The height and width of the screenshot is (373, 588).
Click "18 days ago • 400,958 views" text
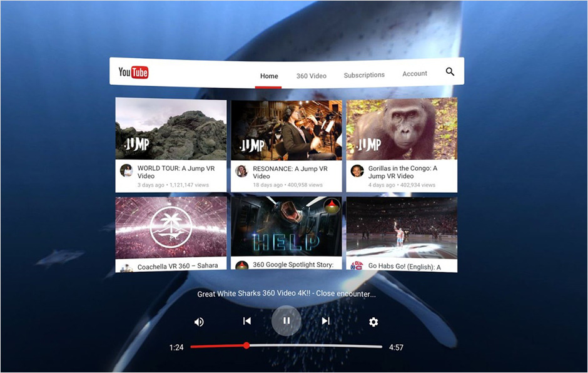(288, 185)
